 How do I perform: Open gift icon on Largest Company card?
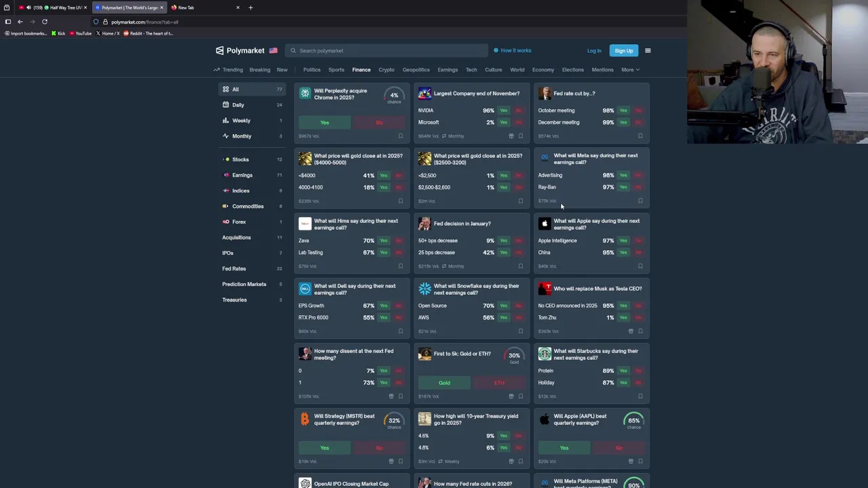(511, 136)
